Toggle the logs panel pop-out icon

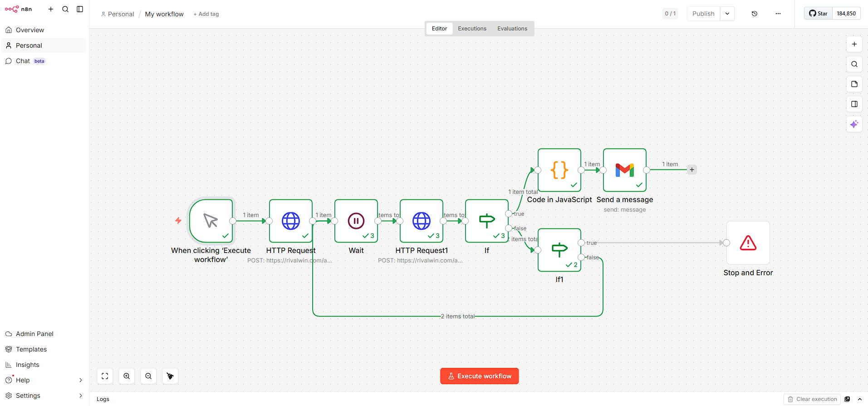coord(847,399)
